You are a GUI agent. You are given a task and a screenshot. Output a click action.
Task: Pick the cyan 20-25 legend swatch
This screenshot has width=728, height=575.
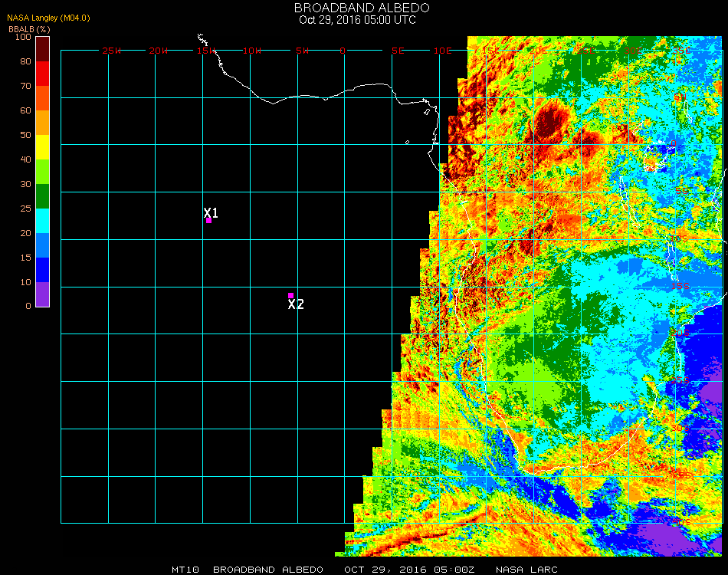43,221
